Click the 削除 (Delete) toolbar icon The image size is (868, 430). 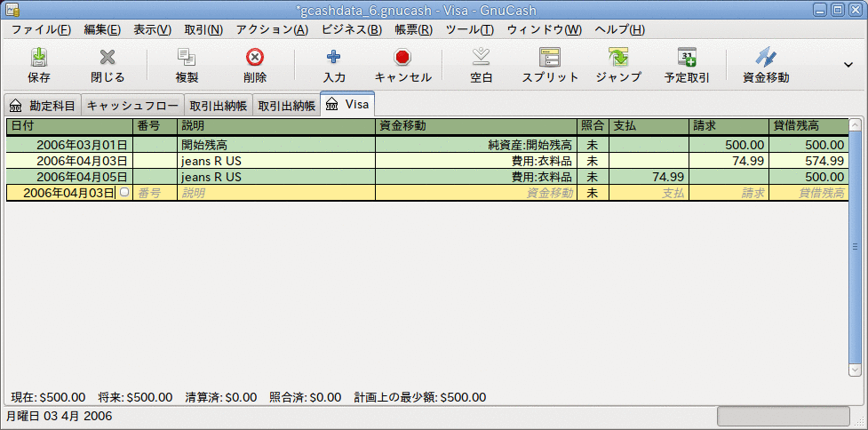coord(255,58)
